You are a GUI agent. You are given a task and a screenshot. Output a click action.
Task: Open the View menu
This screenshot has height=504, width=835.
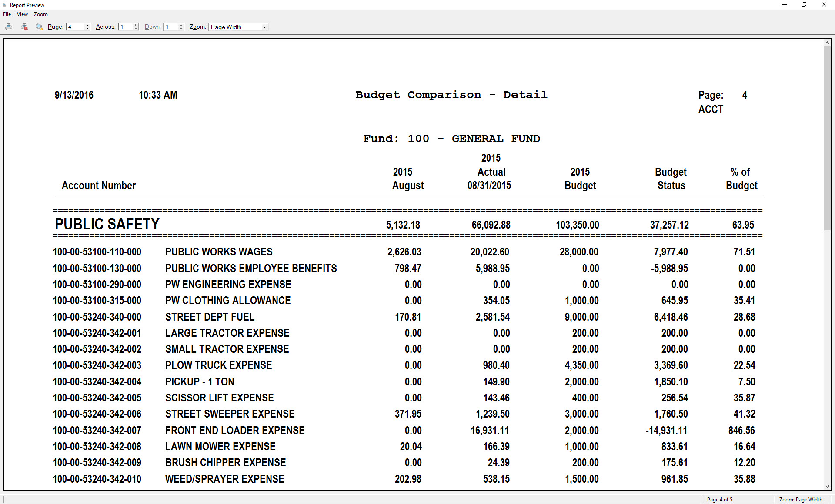22,14
